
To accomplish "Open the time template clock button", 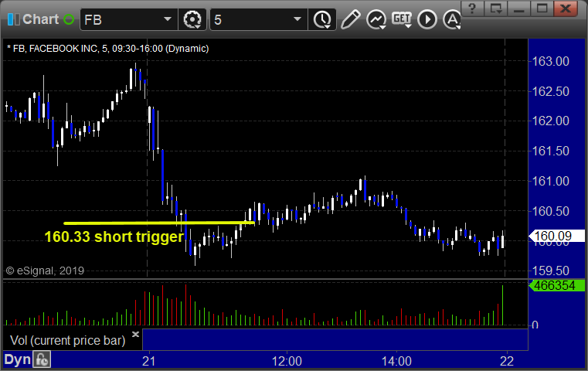I will tap(322, 19).
